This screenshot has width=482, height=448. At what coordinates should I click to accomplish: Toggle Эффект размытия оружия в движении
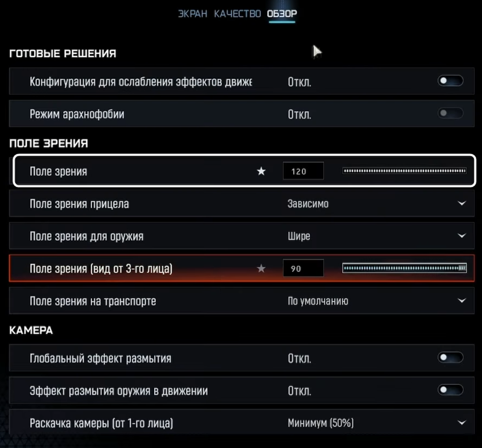click(450, 390)
